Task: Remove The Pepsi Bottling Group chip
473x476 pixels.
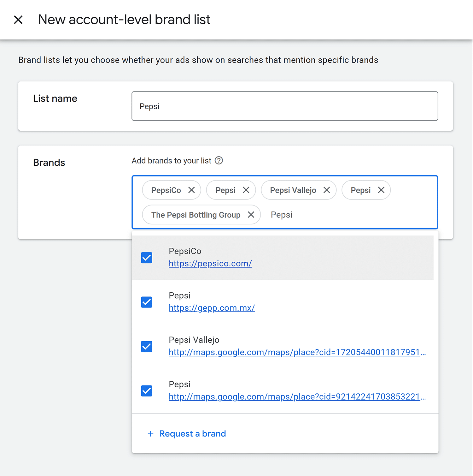Action: 251,215
